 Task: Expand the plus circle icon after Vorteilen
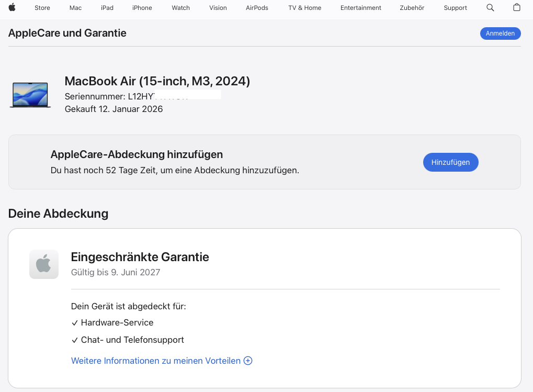point(248,361)
